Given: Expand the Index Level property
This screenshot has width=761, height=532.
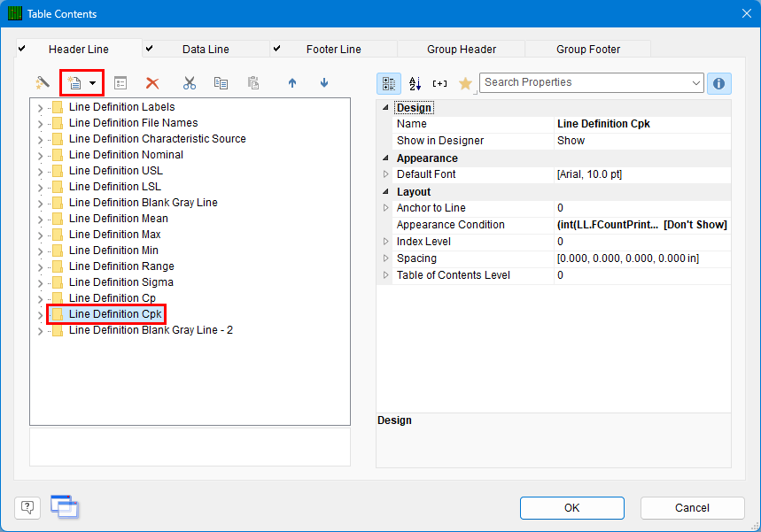Looking at the screenshot, I should click(x=386, y=241).
